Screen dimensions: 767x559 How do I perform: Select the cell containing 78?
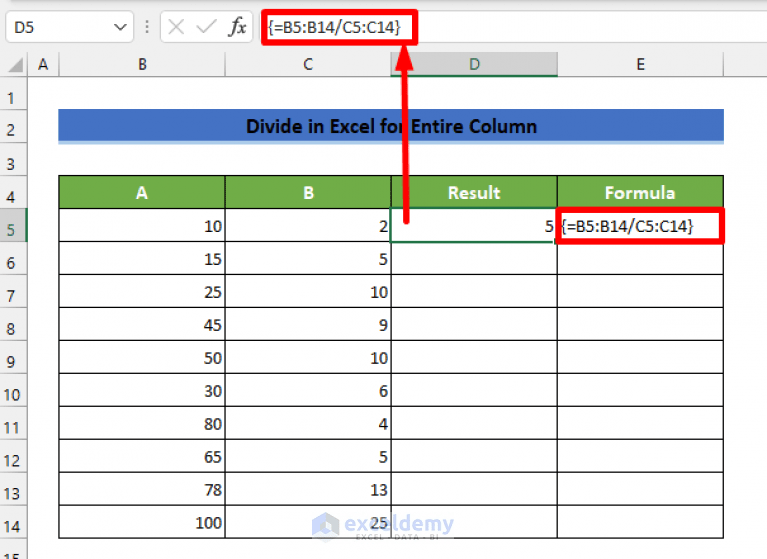coord(142,489)
